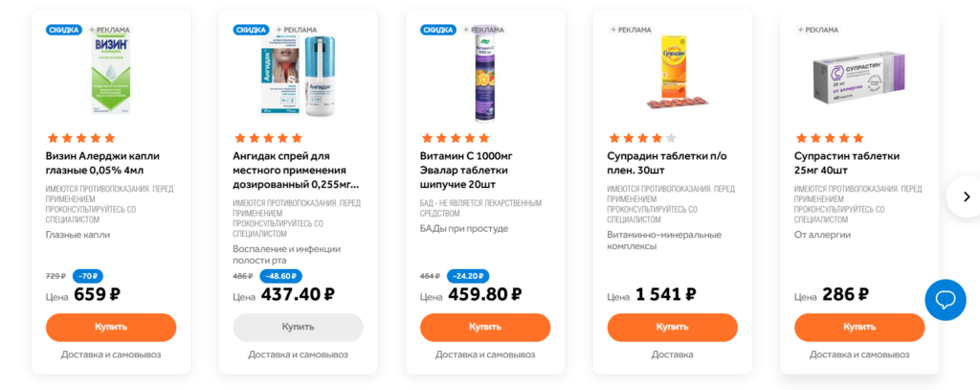Open Глазные капли category link
Viewport: 980px width, 390px height.
point(78,235)
